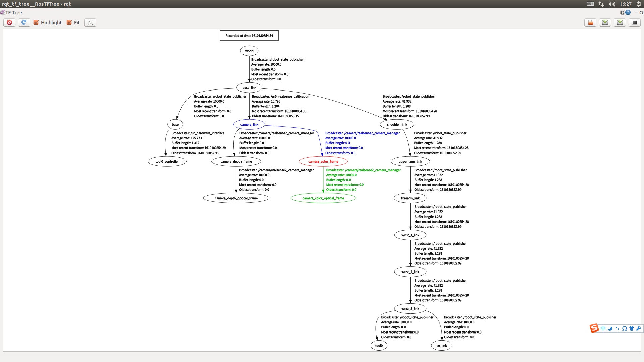Viewport: 644px width, 362px height.
Task: Open the keyboard input indicator menu
Action: [x=590, y=4]
